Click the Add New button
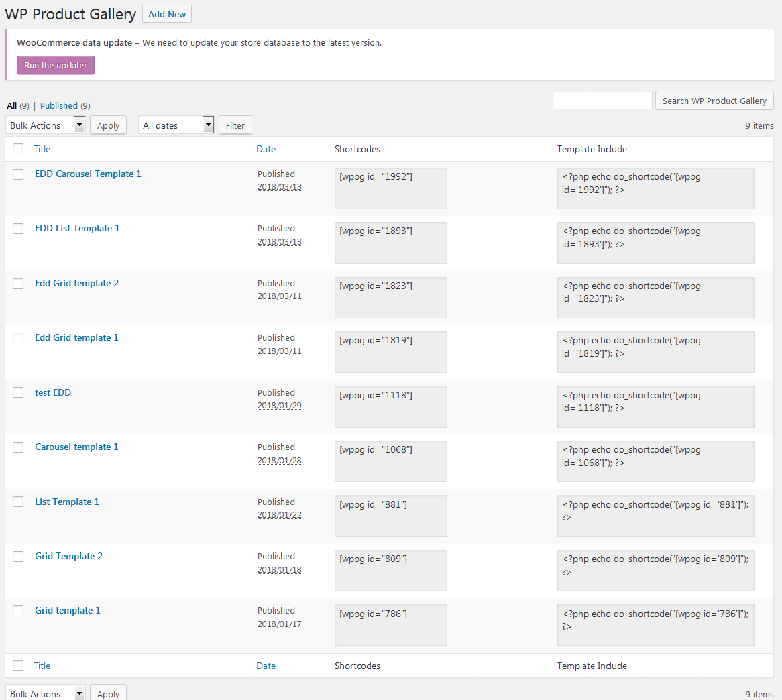This screenshot has height=700, width=782. tap(166, 14)
